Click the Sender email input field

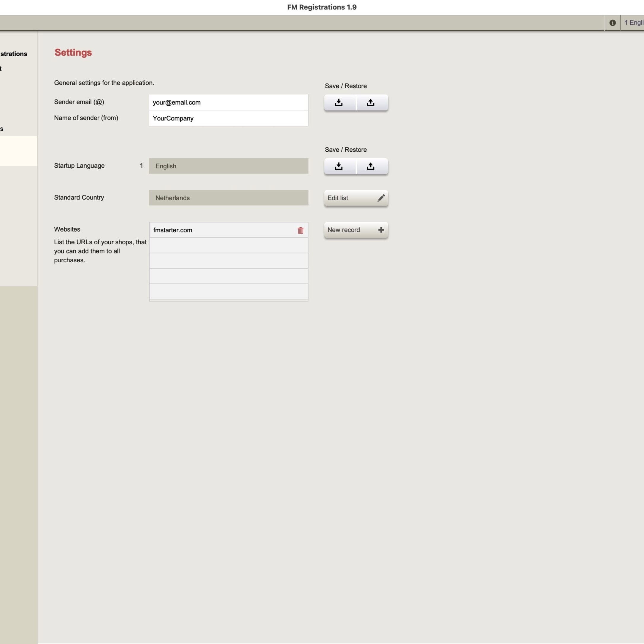[228, 102]
